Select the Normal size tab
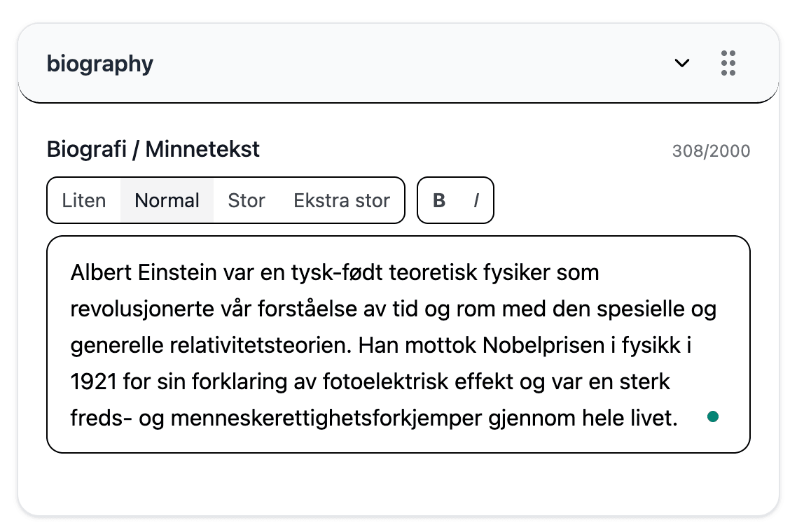Viewport: 804px width, 532px height. (x=167, y=200)
